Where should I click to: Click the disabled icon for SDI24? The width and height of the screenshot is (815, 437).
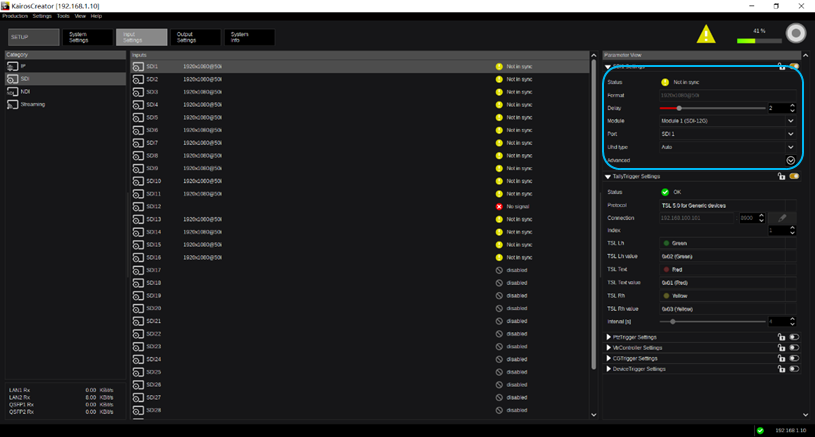(x=499, y=360)
